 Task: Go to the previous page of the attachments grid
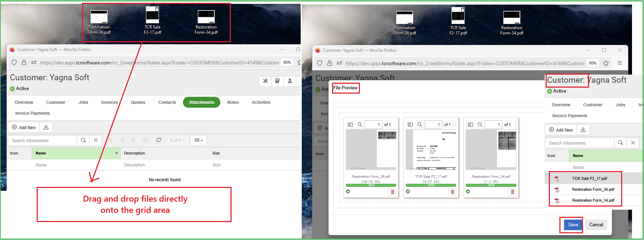[x=122, y=140]
